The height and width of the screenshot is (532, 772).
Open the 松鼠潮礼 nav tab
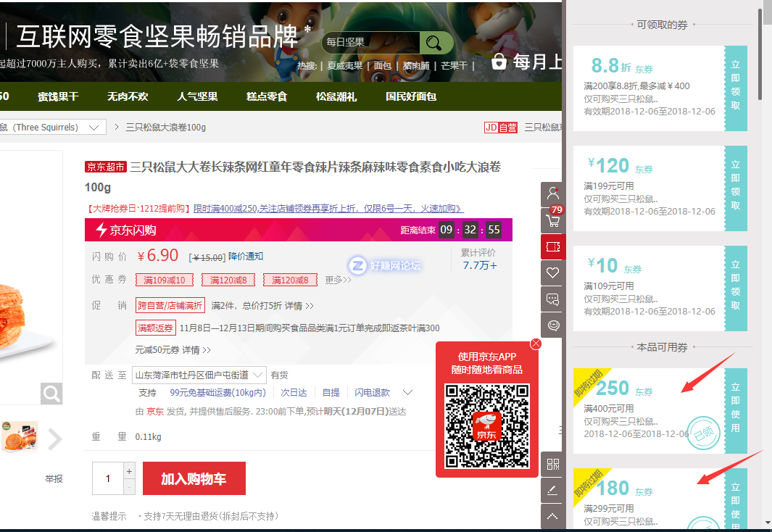[x=336, y=96]
